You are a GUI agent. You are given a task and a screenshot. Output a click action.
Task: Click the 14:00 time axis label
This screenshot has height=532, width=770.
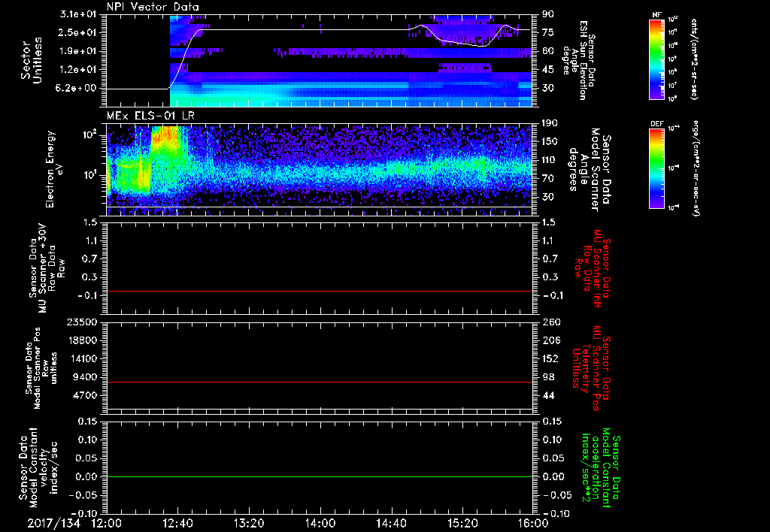coord(320,523)
